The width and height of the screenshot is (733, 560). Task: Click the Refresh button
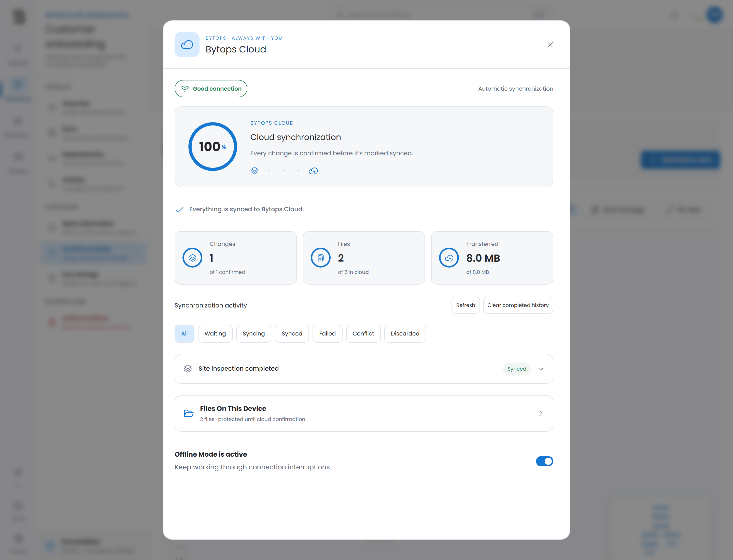click(x=465, y=305)
